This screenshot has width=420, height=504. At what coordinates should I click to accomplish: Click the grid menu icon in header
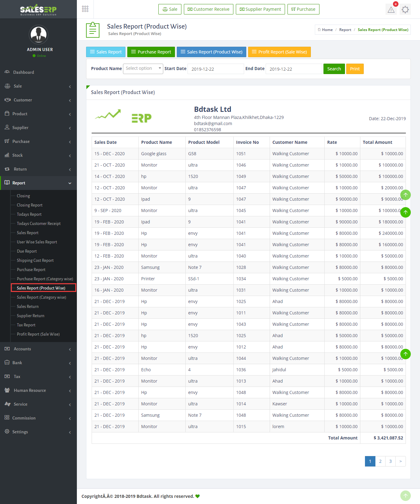(x=85, y=9)
